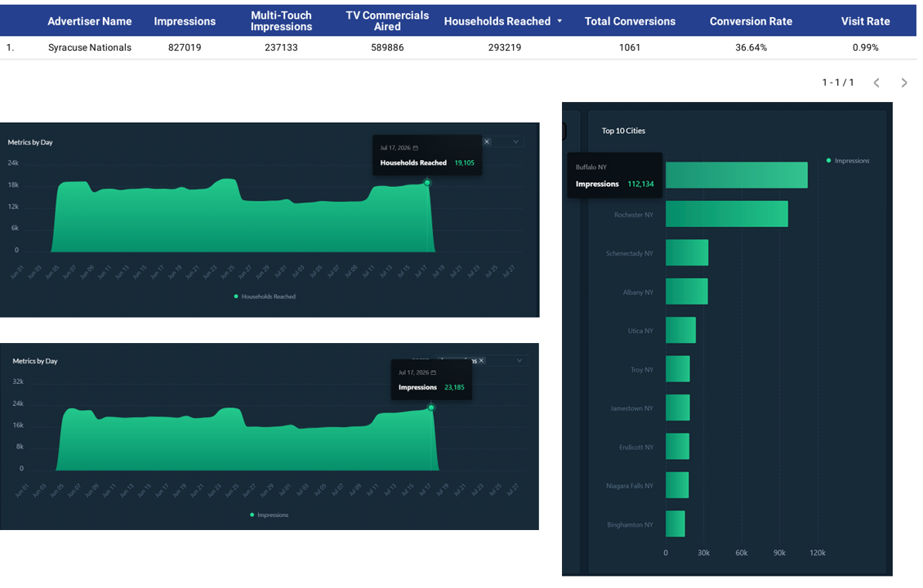Sort by Conversion Rate column header

[751, 21]
